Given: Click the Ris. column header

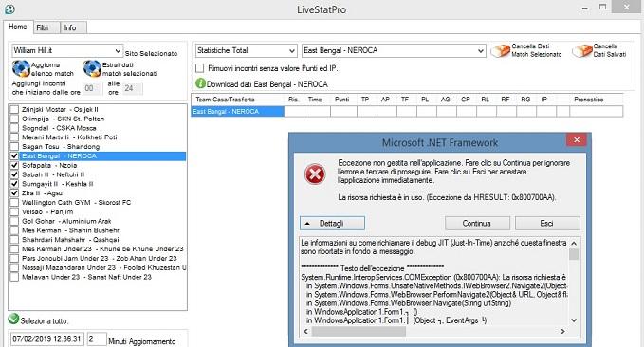Looking at the screenshot, I should pos(294,100).
